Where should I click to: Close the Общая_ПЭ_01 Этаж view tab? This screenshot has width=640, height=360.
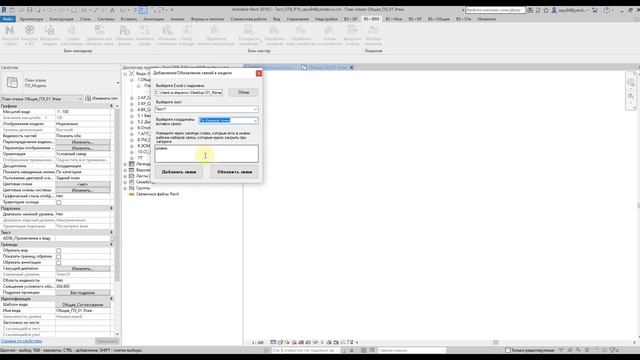pos(351,67)
